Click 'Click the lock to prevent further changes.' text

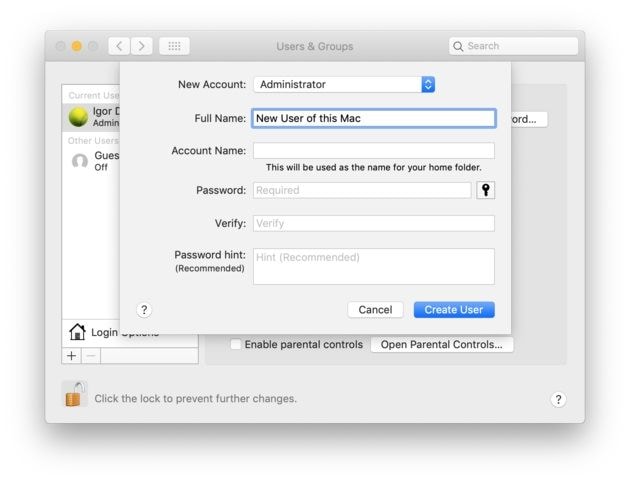pyautogui.click(x=196, y=399)
